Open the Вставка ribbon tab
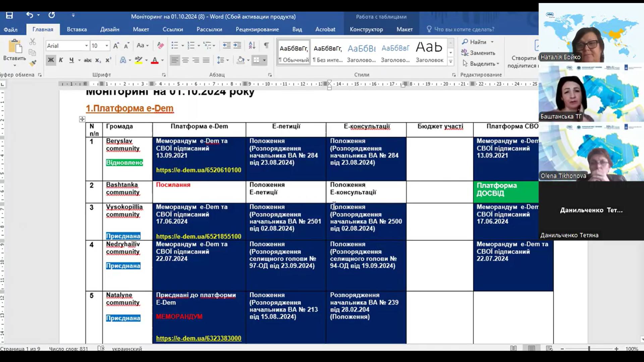644x362 pixels. pos(77,29)
